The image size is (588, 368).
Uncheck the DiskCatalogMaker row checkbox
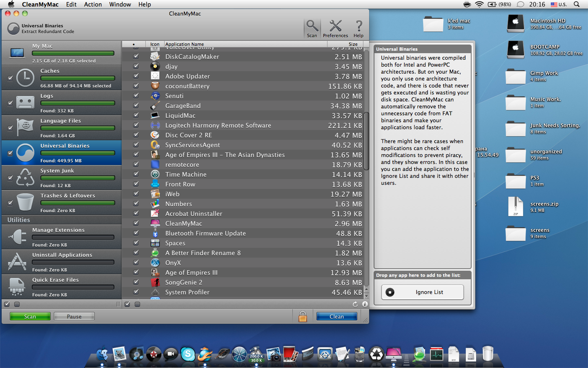point(136,56)
